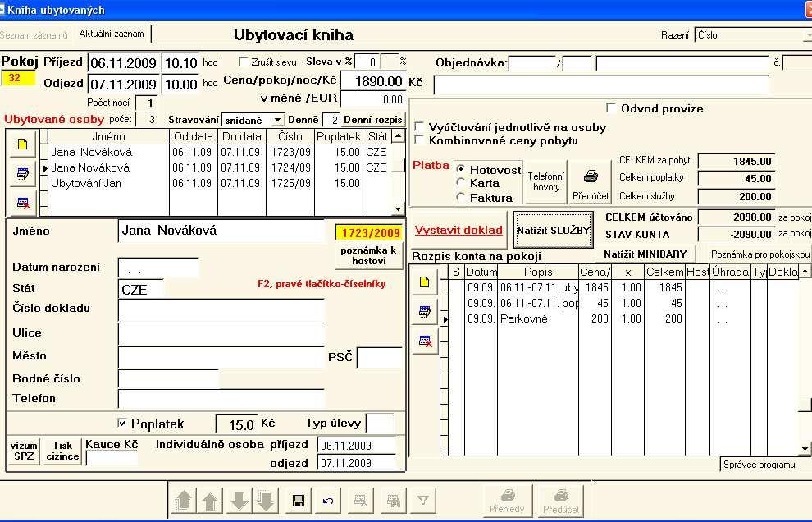The image size is (812, 522).
Task: Select guest row Ubytování Jan
Action: (x=221, y=183)
